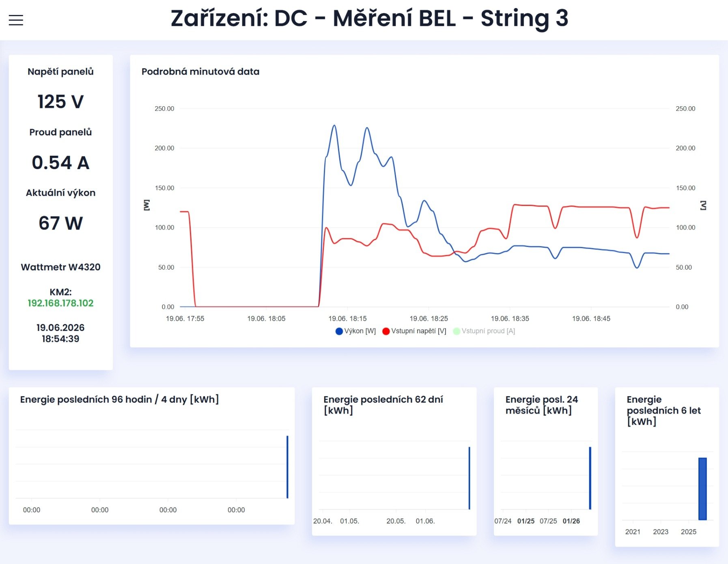The width and height of the screenshot is (728, 564).
Task: Toggle Vstupní napětí [V] legend entry
Action: (414, 331)
